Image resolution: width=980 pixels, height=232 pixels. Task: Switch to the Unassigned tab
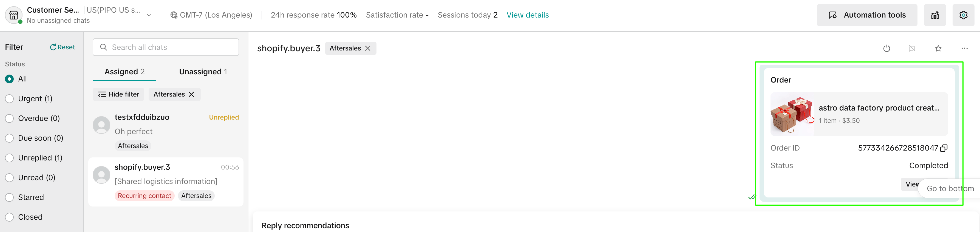pyautogui.click(x=203, y=72)
